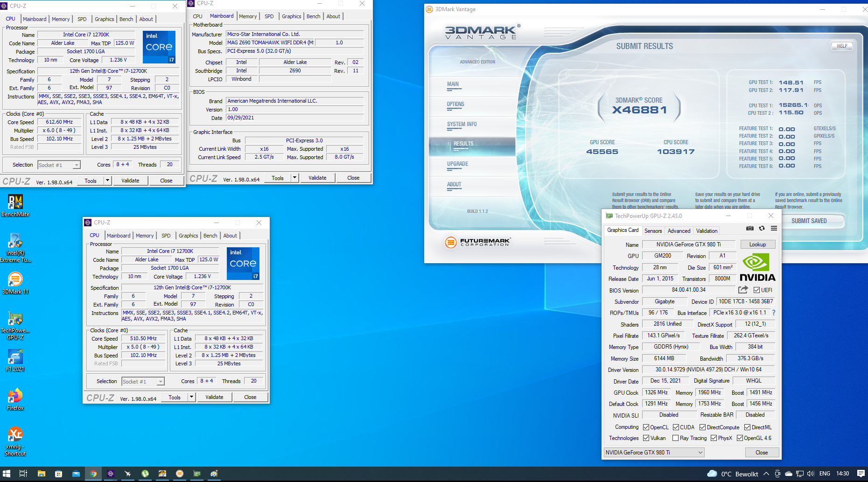Viewport: 868px width, 482px height.
Task: Click the Lookup button in GPU-Z
Action: coord(757,244)
